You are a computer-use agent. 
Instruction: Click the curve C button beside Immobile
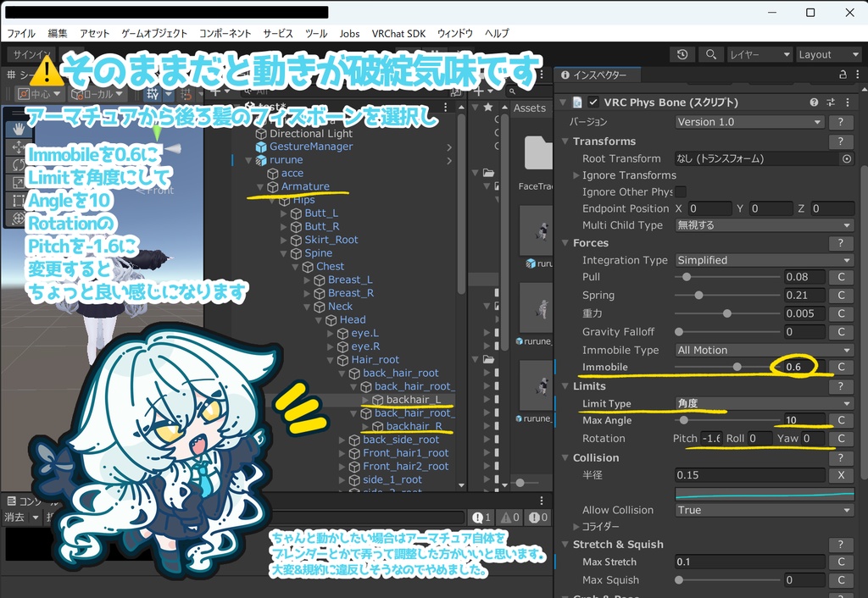point(841,367)
